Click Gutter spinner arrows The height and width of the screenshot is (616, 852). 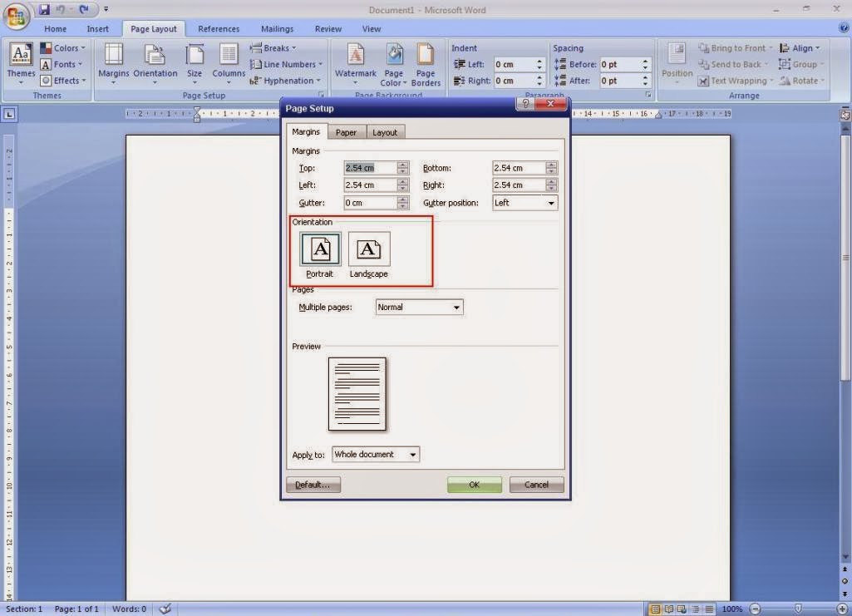tap(402, 203)
